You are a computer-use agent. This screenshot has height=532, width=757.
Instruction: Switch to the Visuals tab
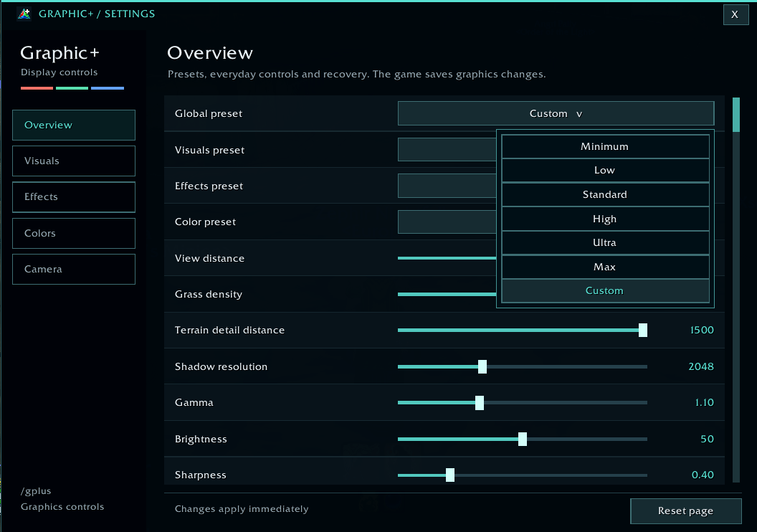[74, 161]
